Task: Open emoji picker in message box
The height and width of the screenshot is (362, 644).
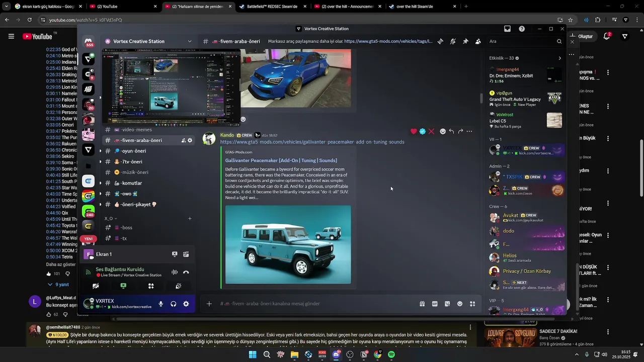Action: 460,304
